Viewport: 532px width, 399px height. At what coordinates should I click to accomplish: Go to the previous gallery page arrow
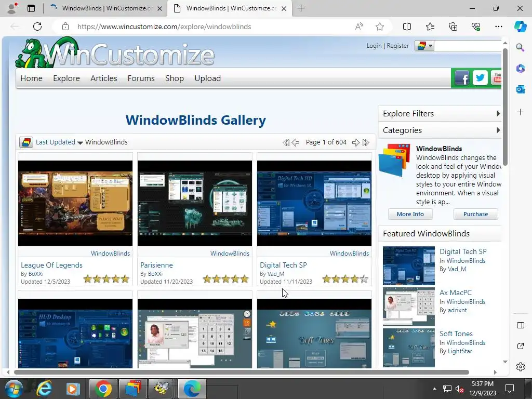click(296, 142)
